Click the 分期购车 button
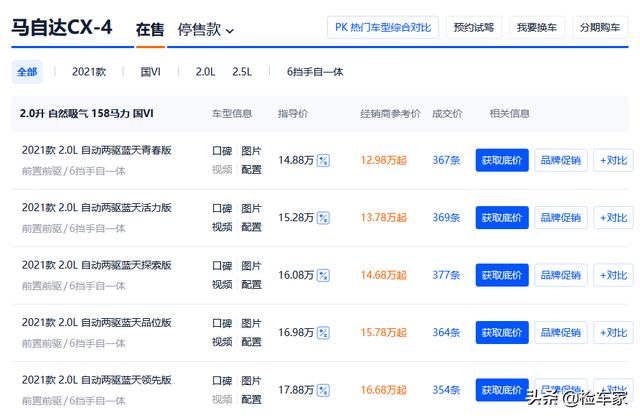 tap(600, 27)
